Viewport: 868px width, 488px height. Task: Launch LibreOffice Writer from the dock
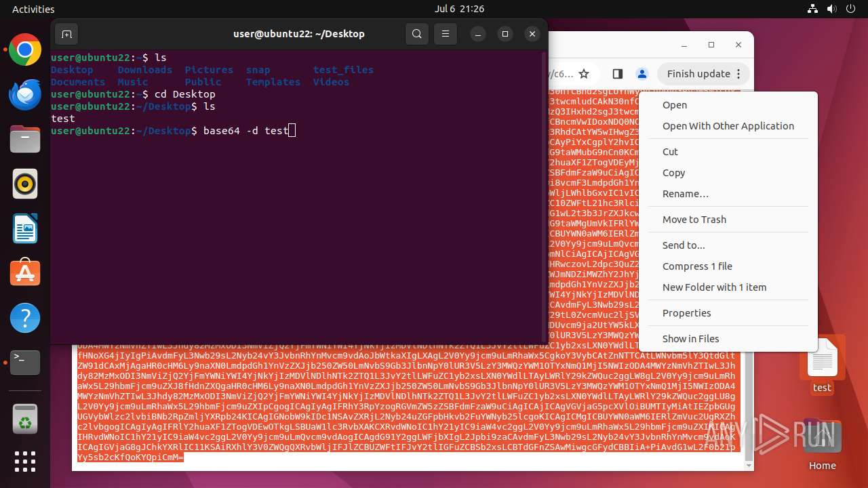click(x=25, y=228)
